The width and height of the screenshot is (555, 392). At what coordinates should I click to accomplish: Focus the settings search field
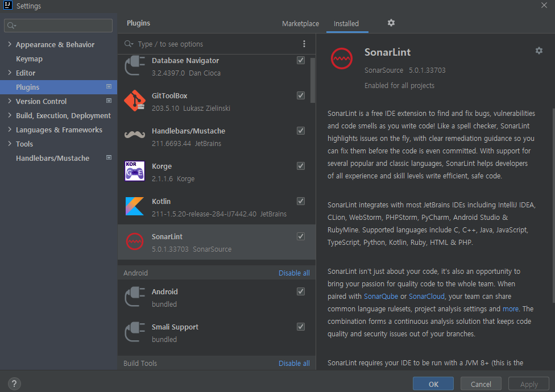(x=59, y=26)
